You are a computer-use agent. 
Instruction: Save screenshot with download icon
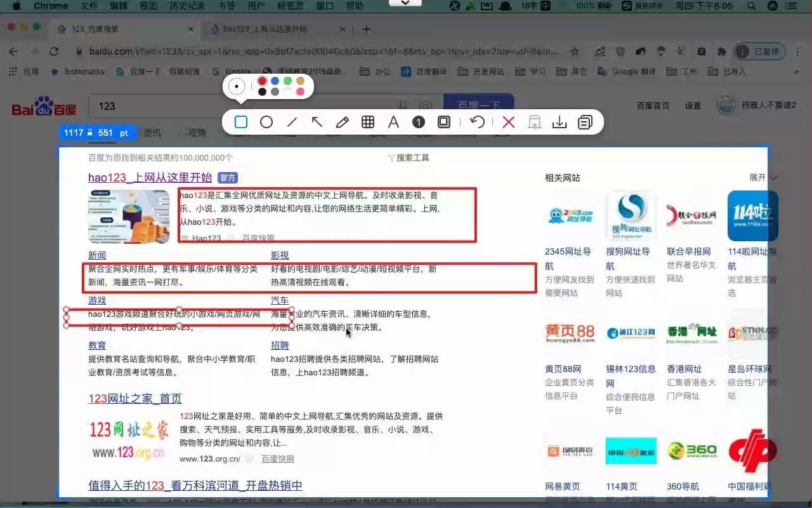point(560,122)
